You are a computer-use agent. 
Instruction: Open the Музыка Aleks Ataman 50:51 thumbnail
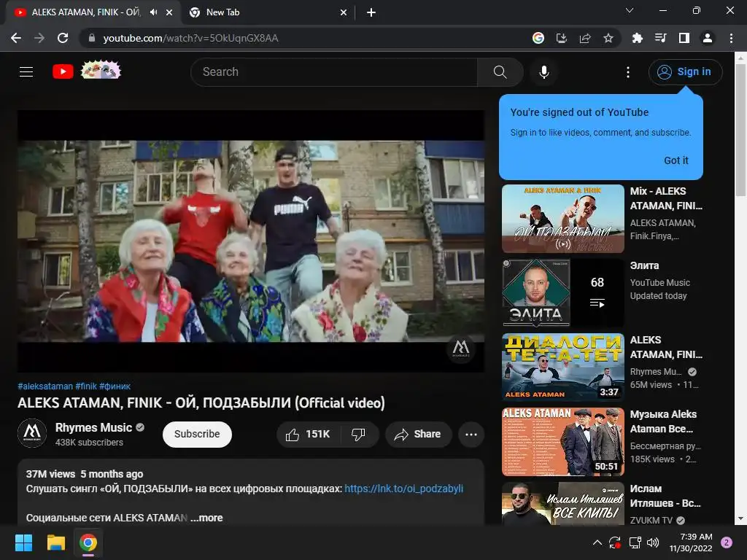tap(562, 441)
